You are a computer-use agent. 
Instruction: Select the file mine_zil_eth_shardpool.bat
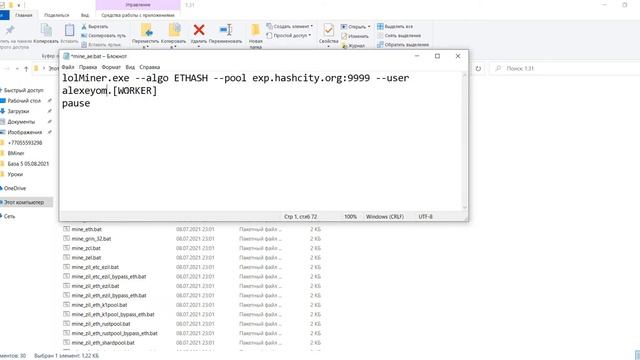pyautogui.click(x=103, y=343)
